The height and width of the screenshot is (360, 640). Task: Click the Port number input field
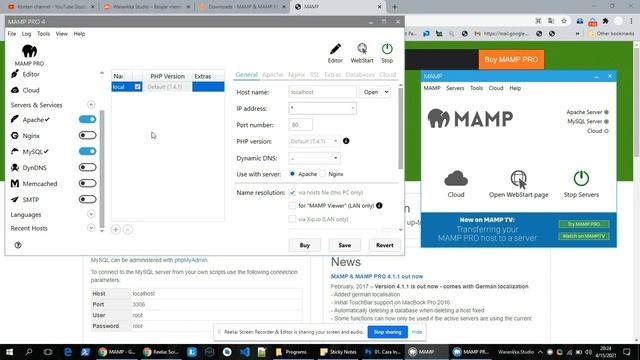(x=300, y=124)
